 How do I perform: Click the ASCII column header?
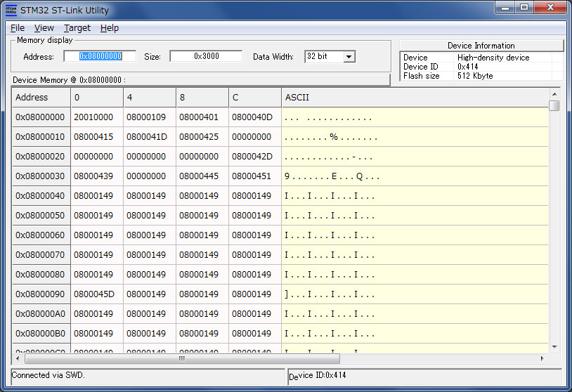(415, 98)
